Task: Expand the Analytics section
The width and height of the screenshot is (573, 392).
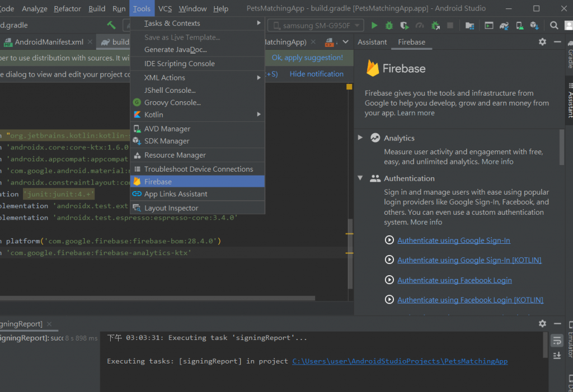Action: coord(360,138)
